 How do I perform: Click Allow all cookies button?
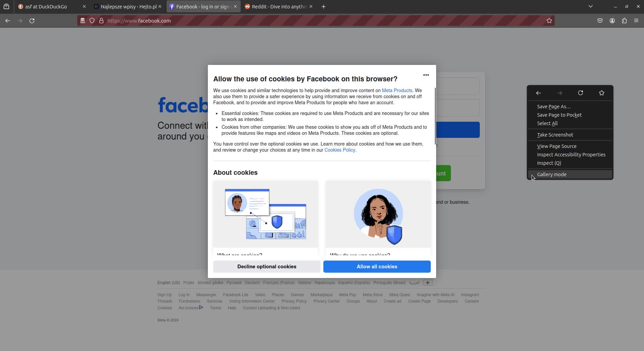[x=377, y=267]
